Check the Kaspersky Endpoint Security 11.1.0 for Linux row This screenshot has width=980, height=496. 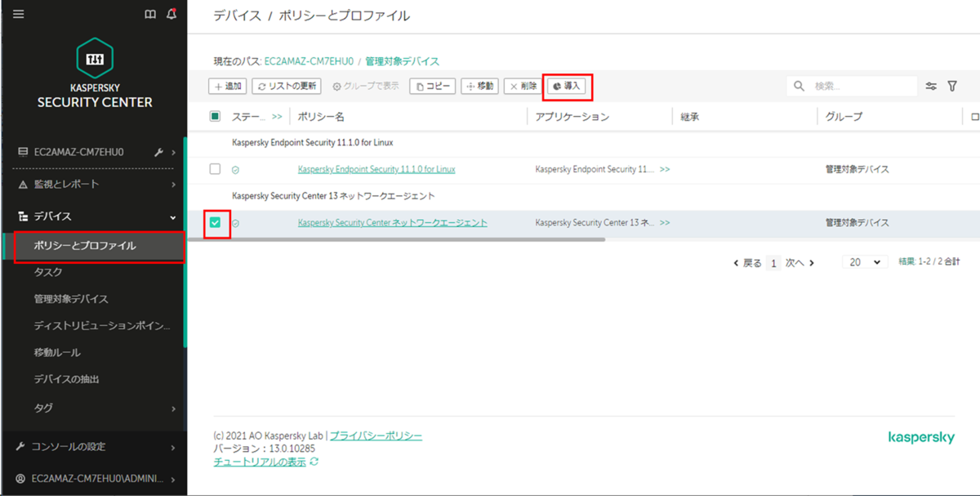(215, 169)
